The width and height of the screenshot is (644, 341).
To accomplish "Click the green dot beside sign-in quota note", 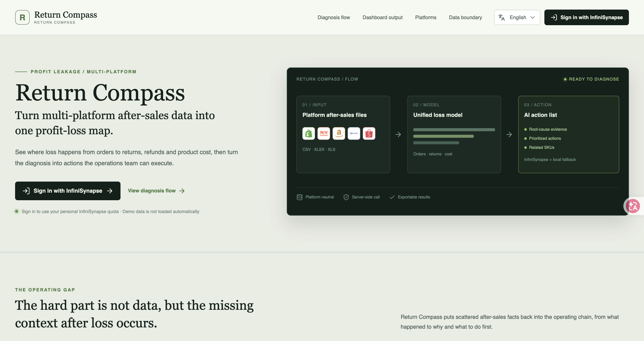I will click(17, 211).
